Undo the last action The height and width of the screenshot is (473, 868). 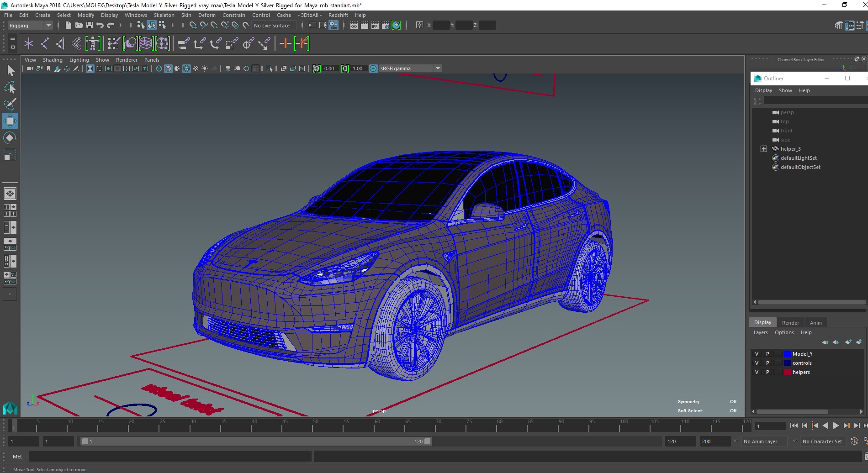(x=100, y=26)
